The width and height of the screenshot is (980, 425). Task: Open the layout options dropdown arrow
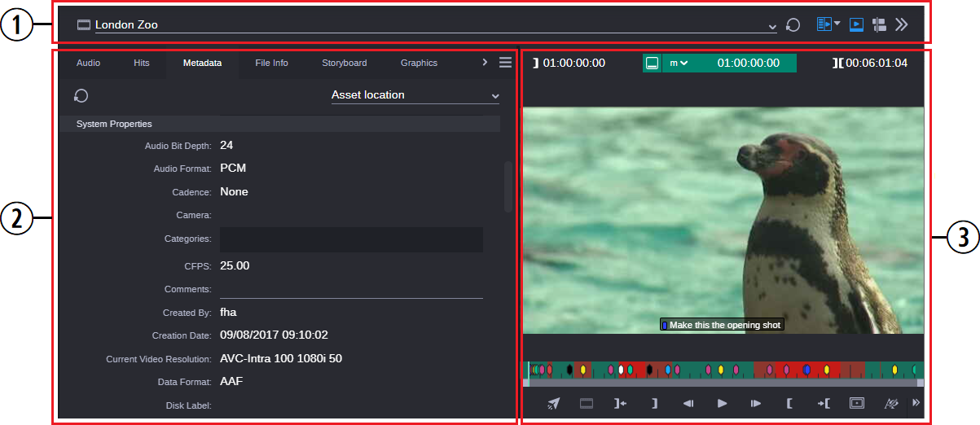point(837,24)
